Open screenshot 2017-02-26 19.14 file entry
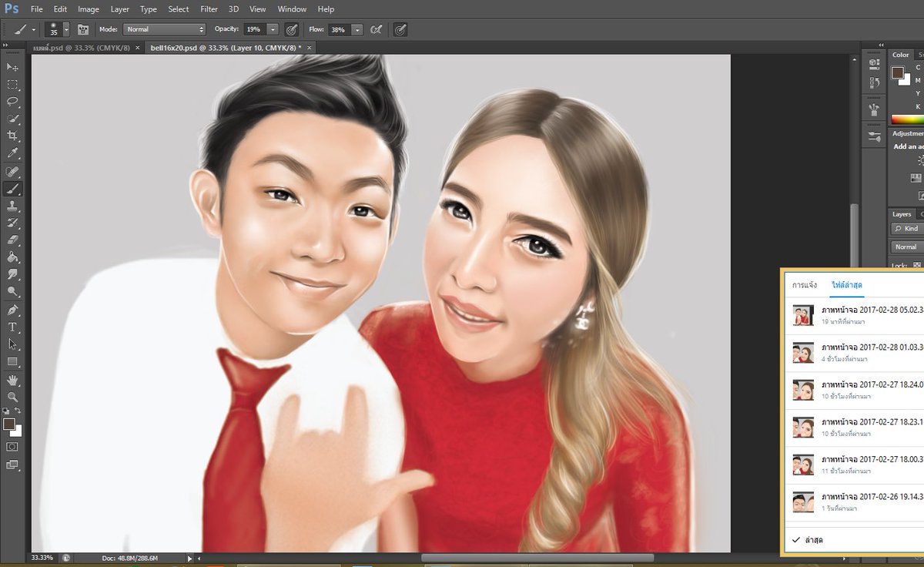Image resolution: width=924 pixels, height=567 pixels. pyautogui.click(x=855, y=502)
